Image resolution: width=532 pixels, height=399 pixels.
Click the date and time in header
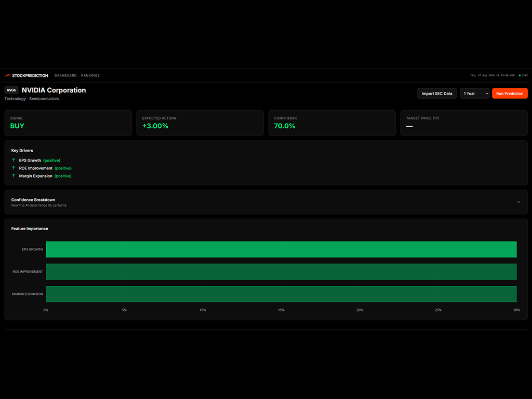click(493, 75)
